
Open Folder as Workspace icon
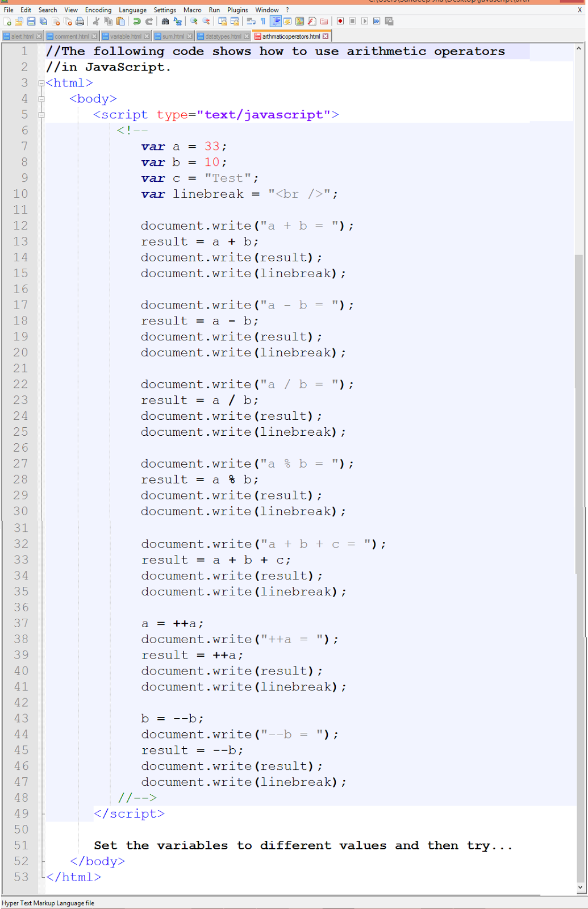click(x=324, y=21)
